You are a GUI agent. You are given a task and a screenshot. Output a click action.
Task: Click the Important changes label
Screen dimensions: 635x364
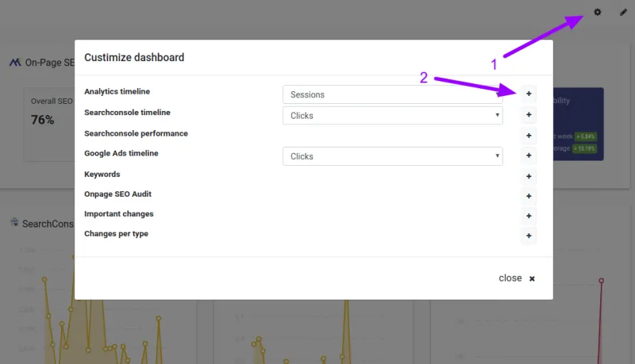click(118, 214)
